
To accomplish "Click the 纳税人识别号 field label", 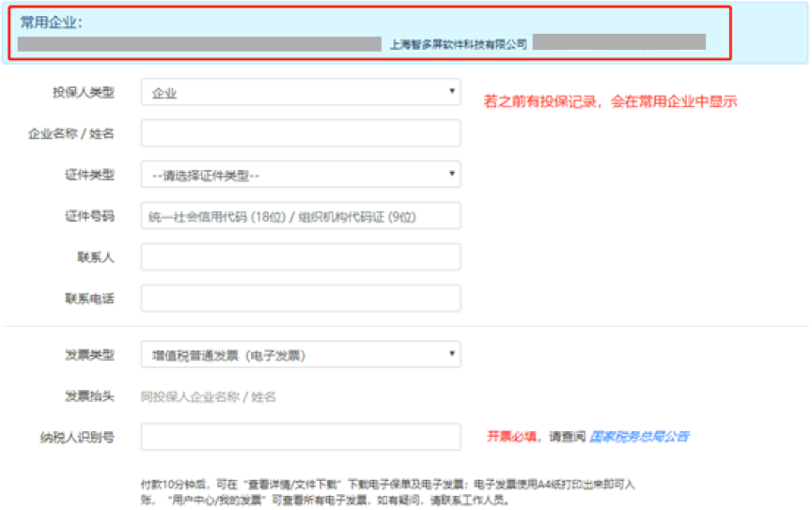I will tap(83, 437).
